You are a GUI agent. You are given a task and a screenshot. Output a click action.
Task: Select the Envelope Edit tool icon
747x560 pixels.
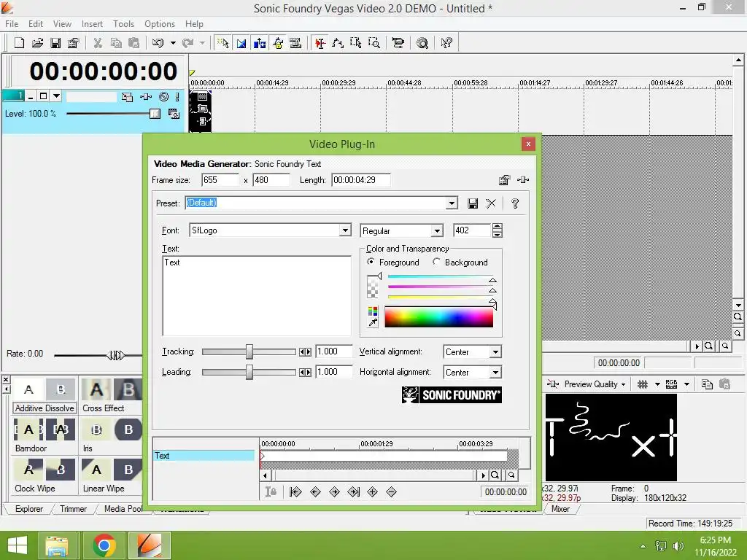(x=338, y=43)
